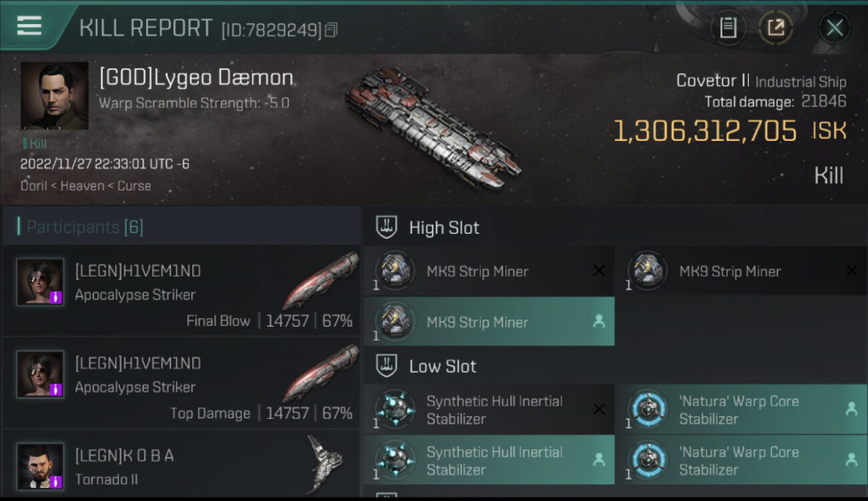The image size is (868, 501).
Task: Copy the kill report ID
Action: [332, 29]
